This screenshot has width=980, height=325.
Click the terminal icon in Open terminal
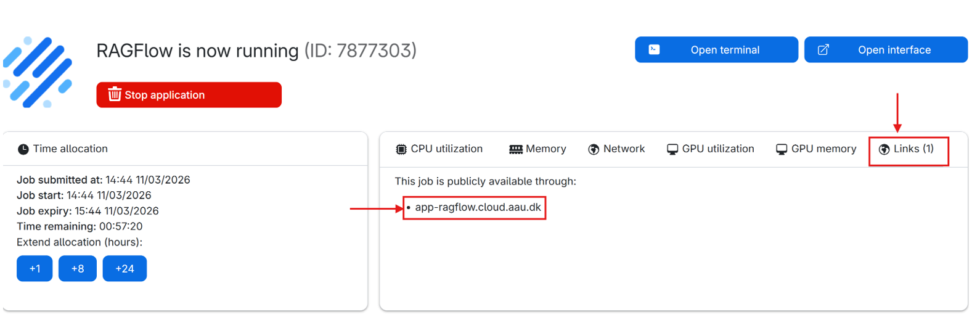coord(655,49)
